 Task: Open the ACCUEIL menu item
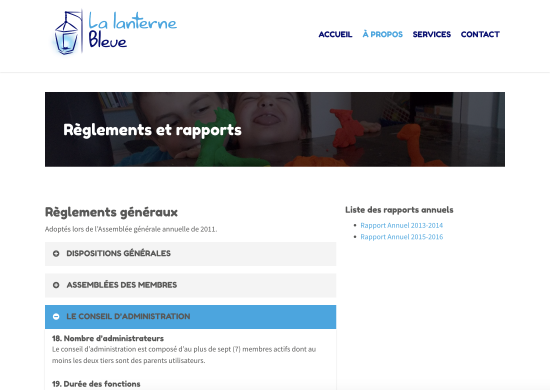click(x=335, y=34)
